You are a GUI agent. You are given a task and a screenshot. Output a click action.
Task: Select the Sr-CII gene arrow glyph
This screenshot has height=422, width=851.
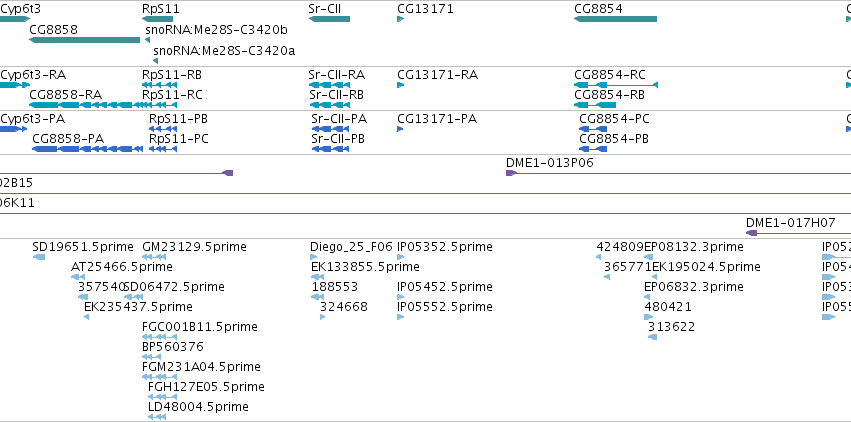(329, 19)
